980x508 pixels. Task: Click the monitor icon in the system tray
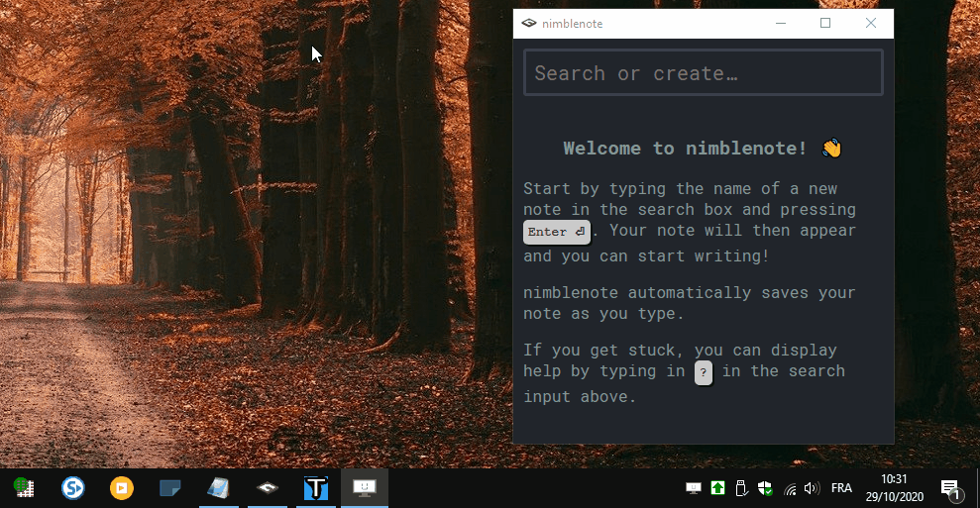point(693,488)
